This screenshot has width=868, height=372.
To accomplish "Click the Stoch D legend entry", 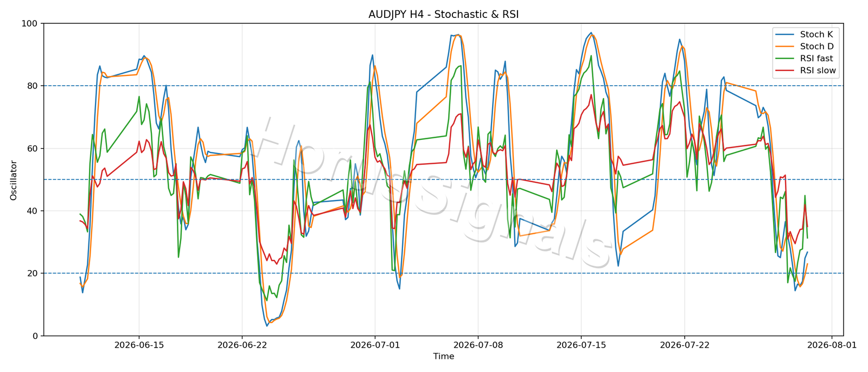I will click(x=806, y=47).
